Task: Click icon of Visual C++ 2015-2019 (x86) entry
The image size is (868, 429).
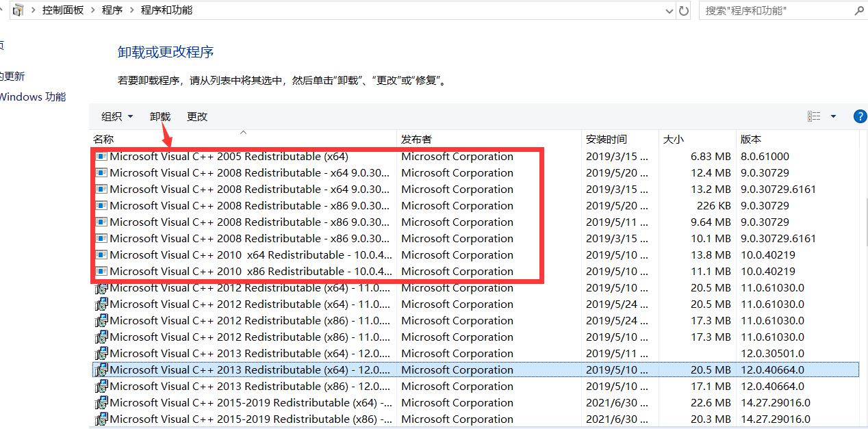Action: 101,419
